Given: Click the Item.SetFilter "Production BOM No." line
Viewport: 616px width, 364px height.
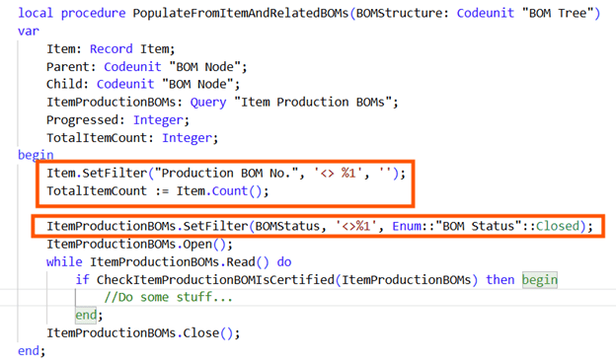Looking at the screenshot, I should [x=226, y=174].
